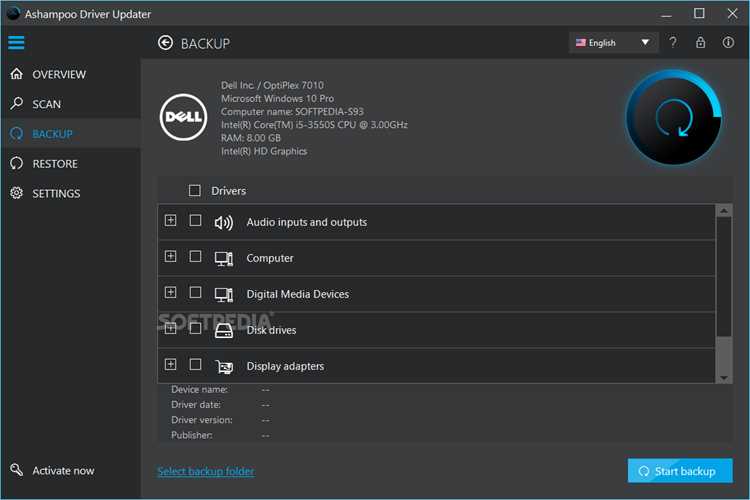
Task: Minimize the Ashampoo Driver Updater window
Action: point(666,14)
